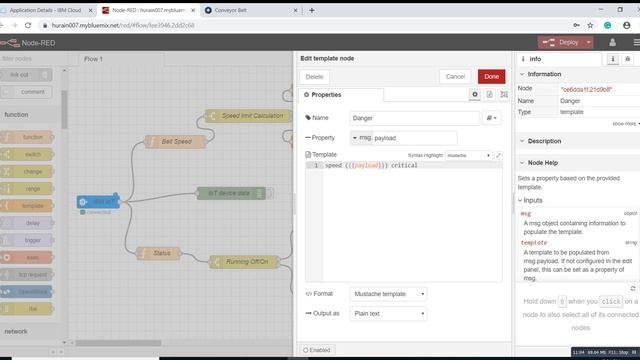Open the Node-RED hamburger menu
Image resolution: width=640 pixels, height=360 pixels.
[x=636, y=42]
